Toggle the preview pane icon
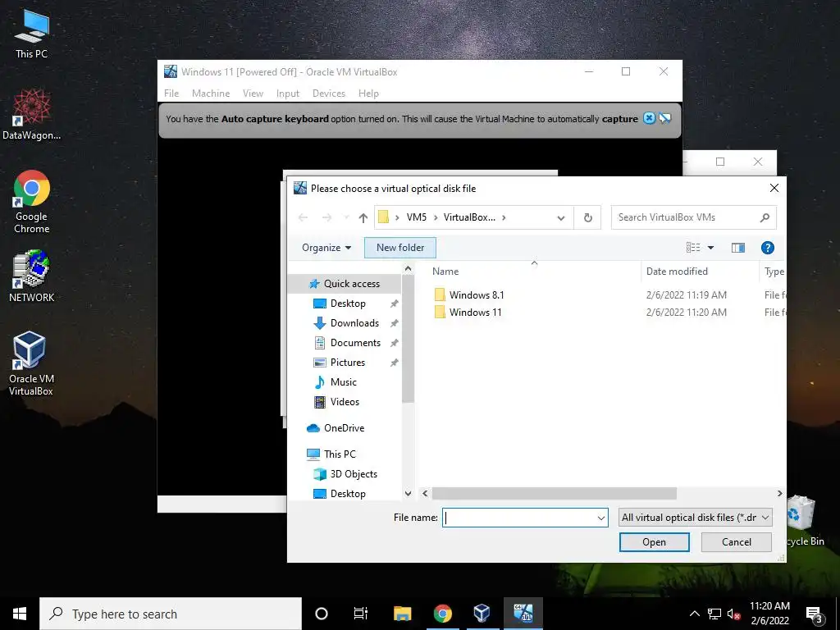This screenshot has width=840, height=630. point(737,248)
